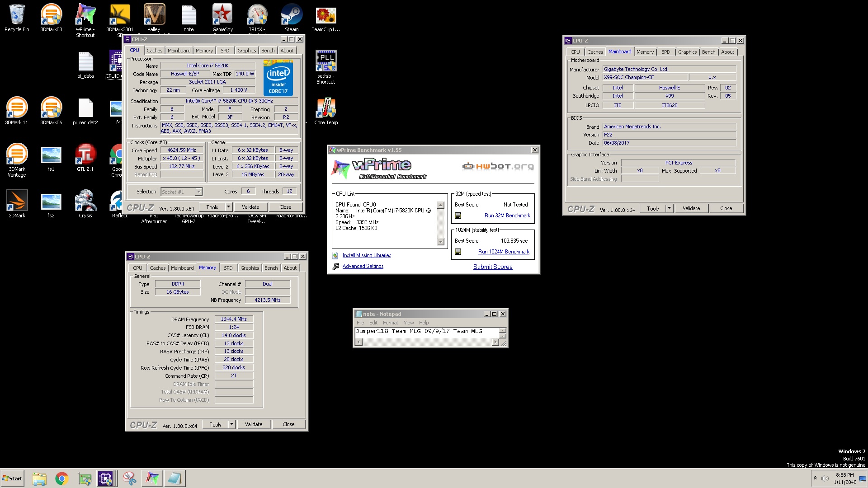Open the Socket #1 selection dropdown

[x=198, y=192]
